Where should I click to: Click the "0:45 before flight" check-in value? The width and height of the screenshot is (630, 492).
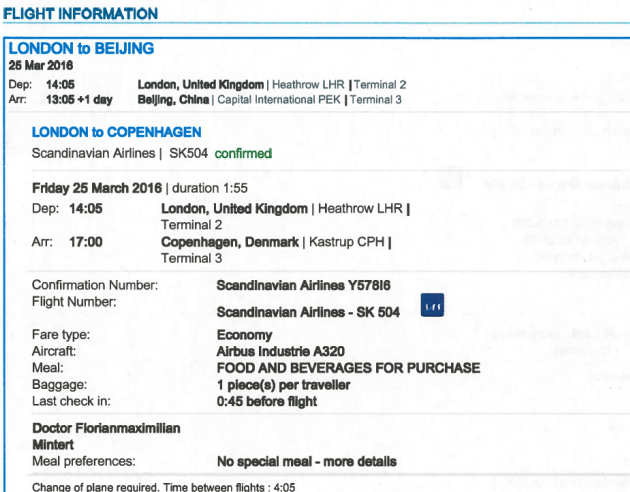[x=267, y=401]
